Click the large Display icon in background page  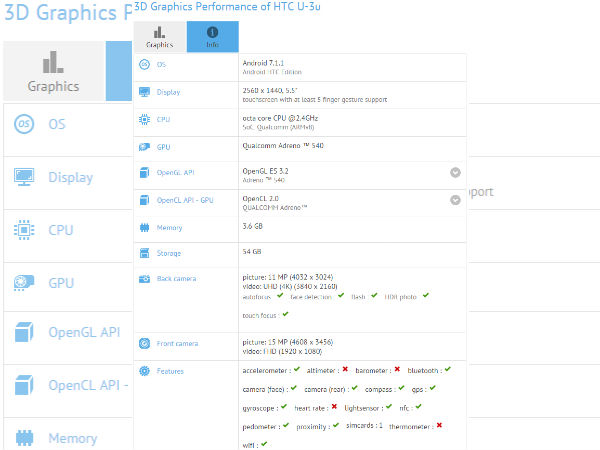coord(24,177)
